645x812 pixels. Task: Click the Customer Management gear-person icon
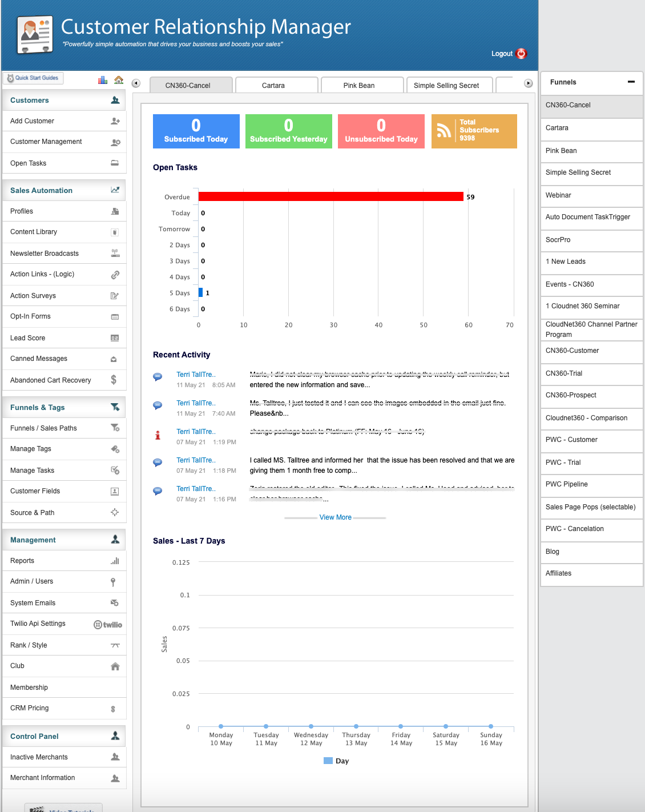[x=115, y=142]
